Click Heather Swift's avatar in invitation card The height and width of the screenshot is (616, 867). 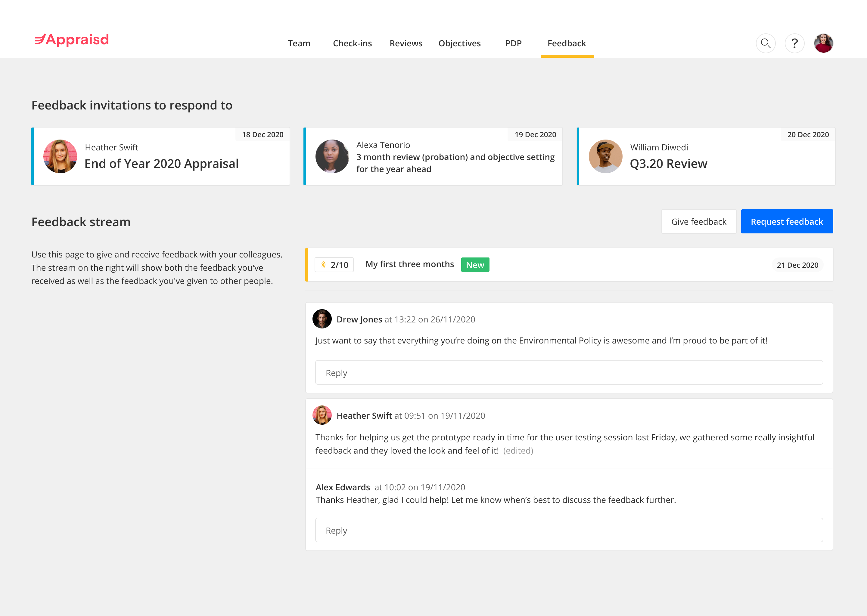60,156
